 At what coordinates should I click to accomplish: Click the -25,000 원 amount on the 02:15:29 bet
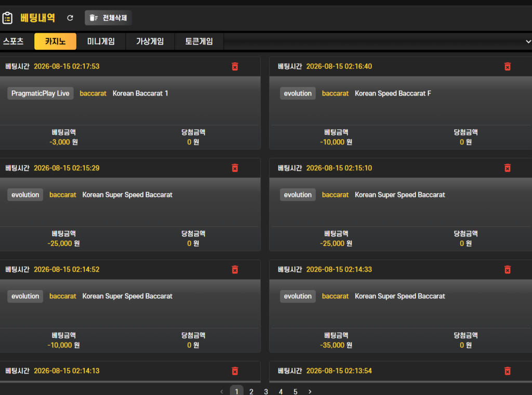tap(63, 244)
